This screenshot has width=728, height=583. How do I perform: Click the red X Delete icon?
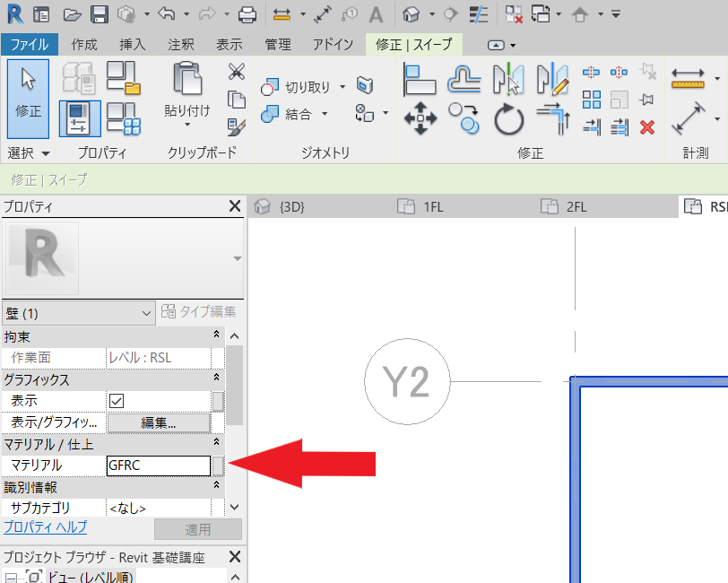[x=647, y=127]
